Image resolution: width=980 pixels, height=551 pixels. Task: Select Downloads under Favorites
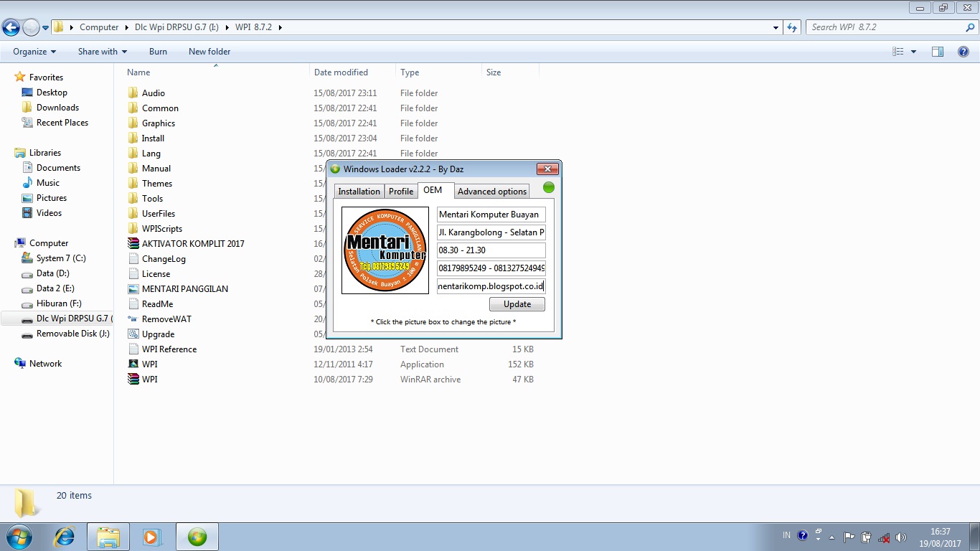point(57,108)
